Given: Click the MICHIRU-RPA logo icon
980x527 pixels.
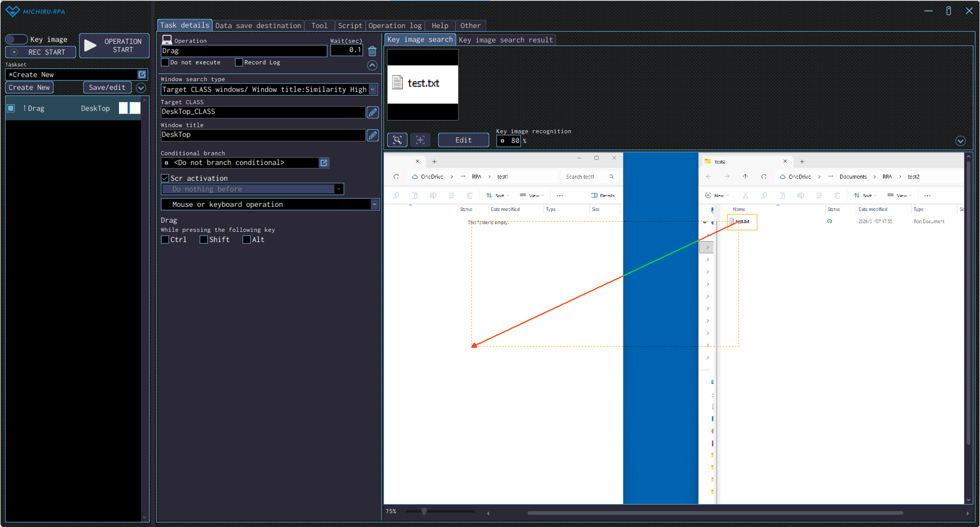Looking at the screenshot, I should (12, 11).
